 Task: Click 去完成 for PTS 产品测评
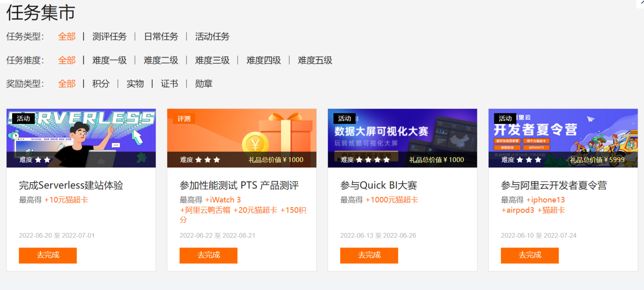click(x=209, y=255)
